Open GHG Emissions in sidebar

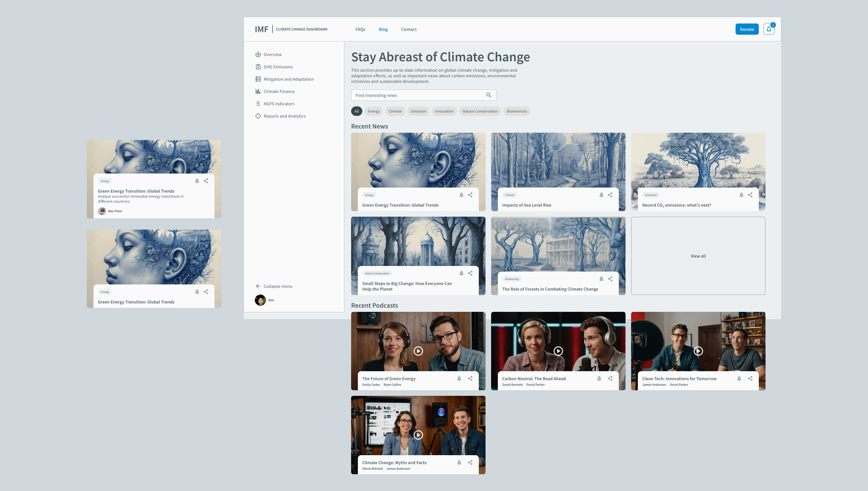click(278, 67)
